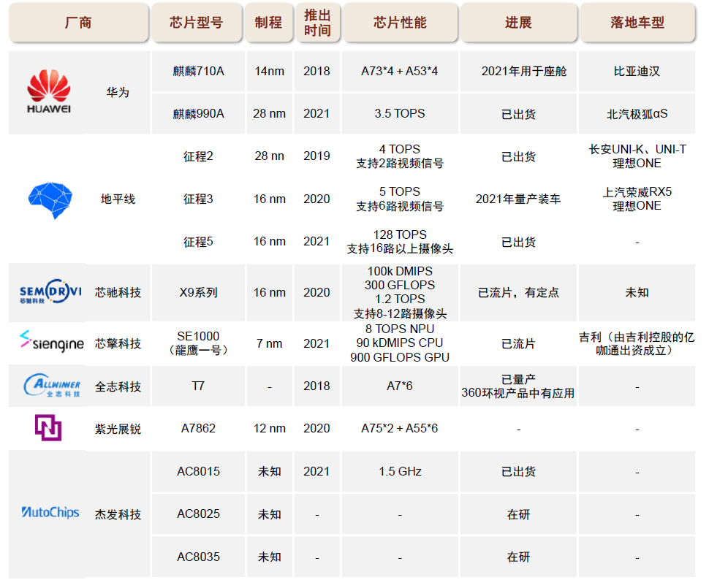Select the 征程2 chip cell

198,156
